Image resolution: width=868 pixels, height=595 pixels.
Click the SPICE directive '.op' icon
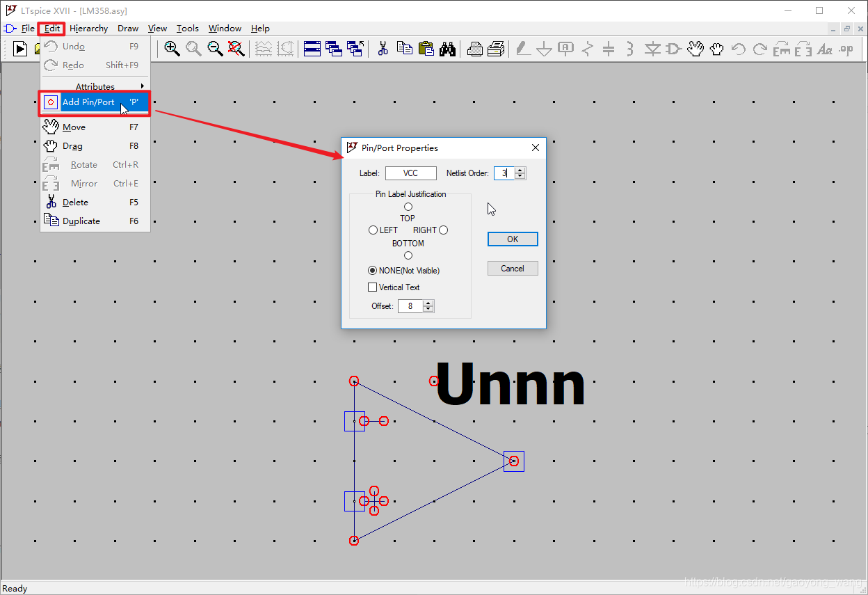846,49
